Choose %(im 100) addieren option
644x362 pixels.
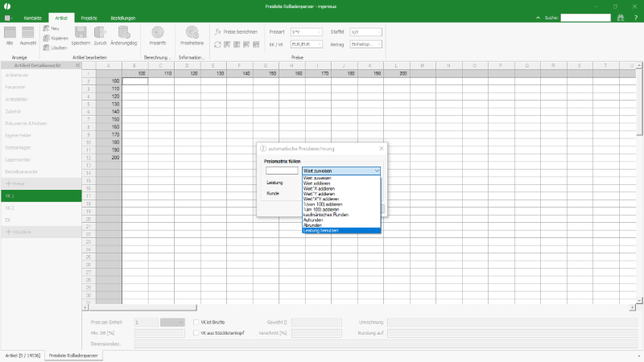[341, 209]
